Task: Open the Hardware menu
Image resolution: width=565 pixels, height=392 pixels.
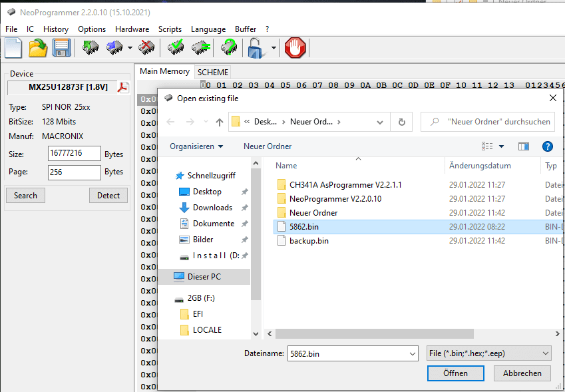Action: (x=132, y=29)
